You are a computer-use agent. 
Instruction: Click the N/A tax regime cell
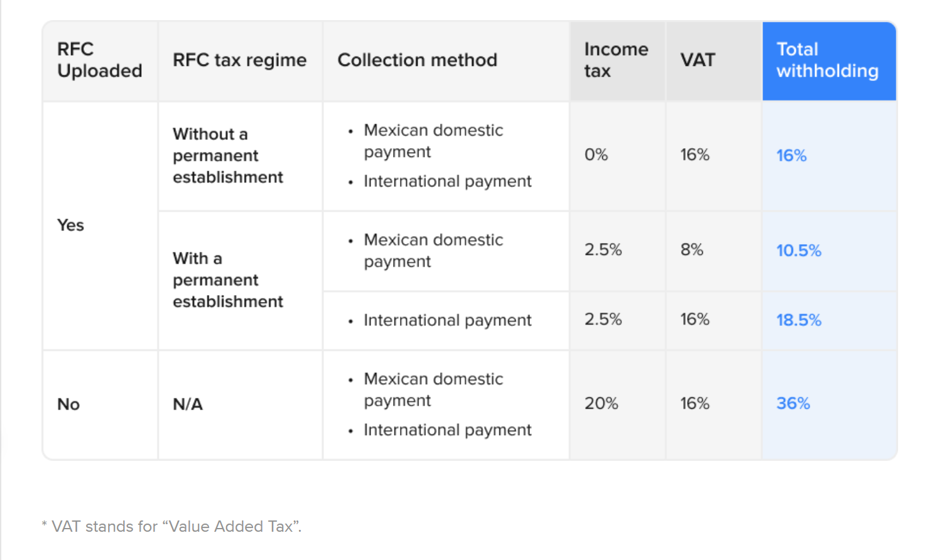tap(188, 404)
